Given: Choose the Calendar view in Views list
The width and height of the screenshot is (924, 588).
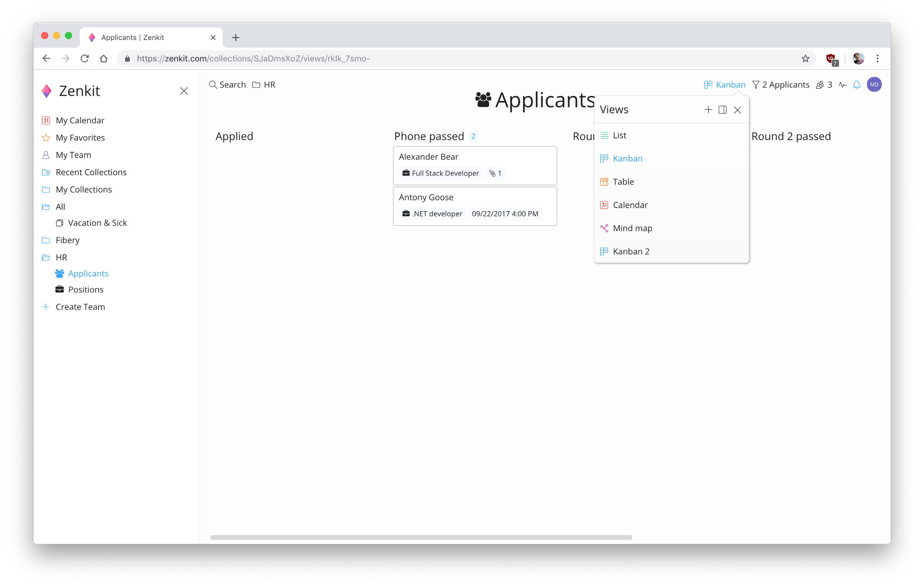Looking at the screenshot, I should pos(630,205).
